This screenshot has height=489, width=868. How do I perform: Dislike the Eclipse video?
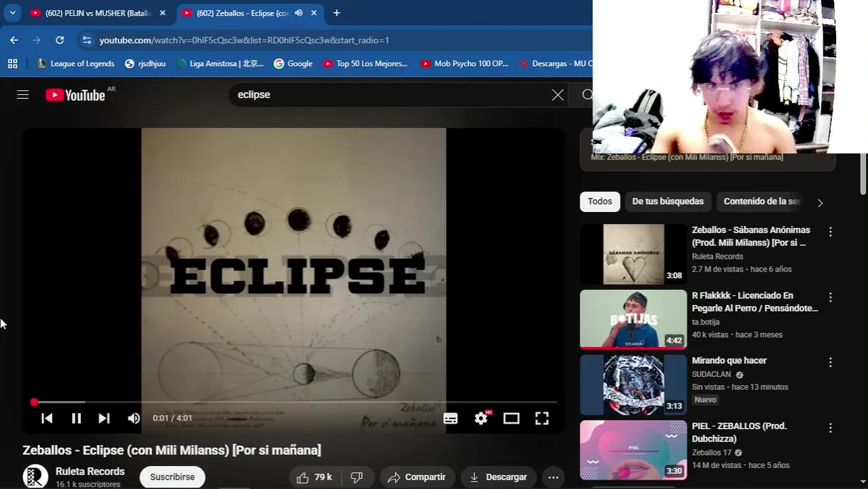pyautogui.click(x=357, y=477)
